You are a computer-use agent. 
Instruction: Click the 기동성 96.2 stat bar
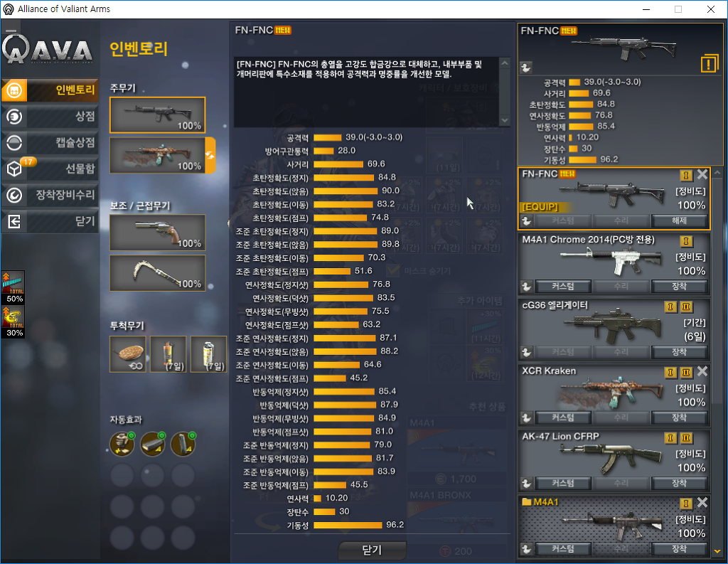[348, 525]
